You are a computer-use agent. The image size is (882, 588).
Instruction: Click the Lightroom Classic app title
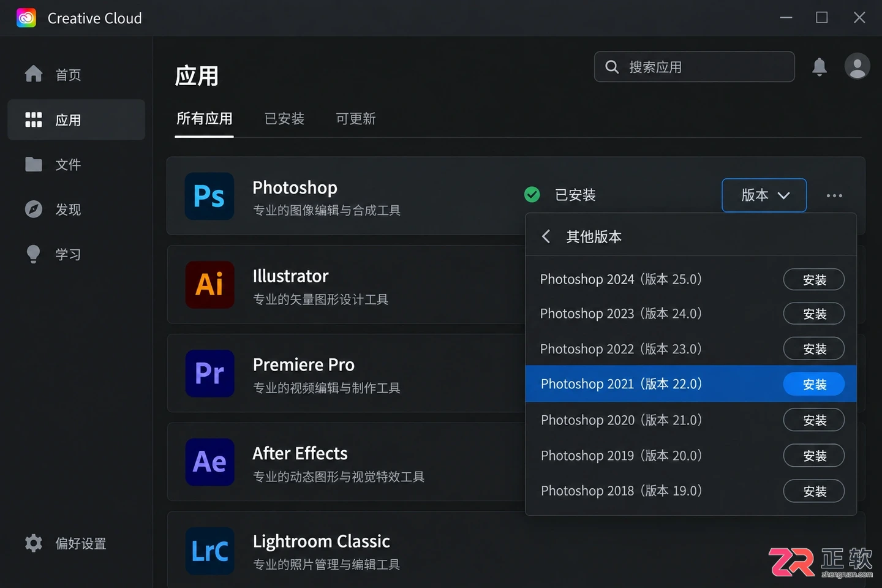[322, 541]
